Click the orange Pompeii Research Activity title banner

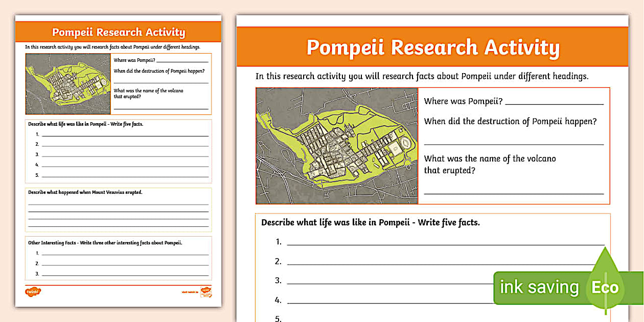[432, 47]
